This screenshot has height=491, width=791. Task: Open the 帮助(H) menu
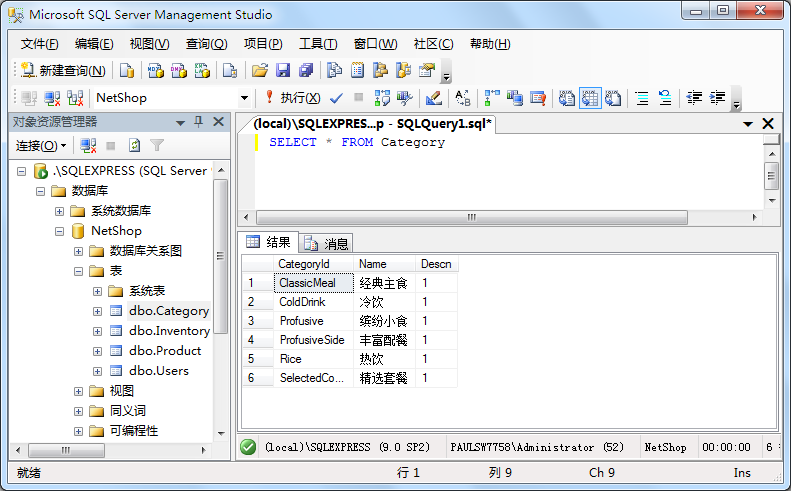[490, 44]
